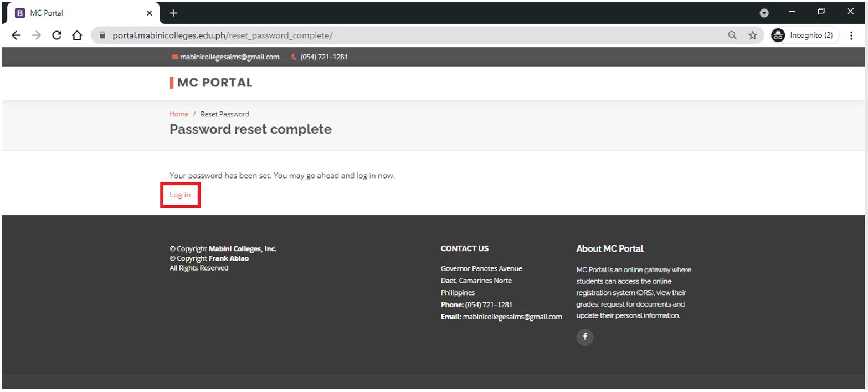Screen dimensions: 868x392
Task: Close the MC Portal tab
Action: (149, 13)
